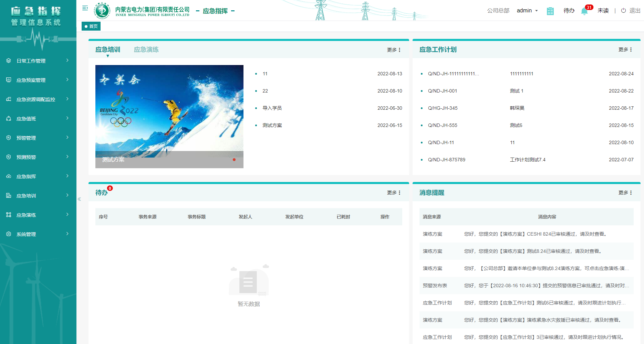Click the 应急演练 sidebar icon
This screenshot has width=644, height=344.
(9, 215)
